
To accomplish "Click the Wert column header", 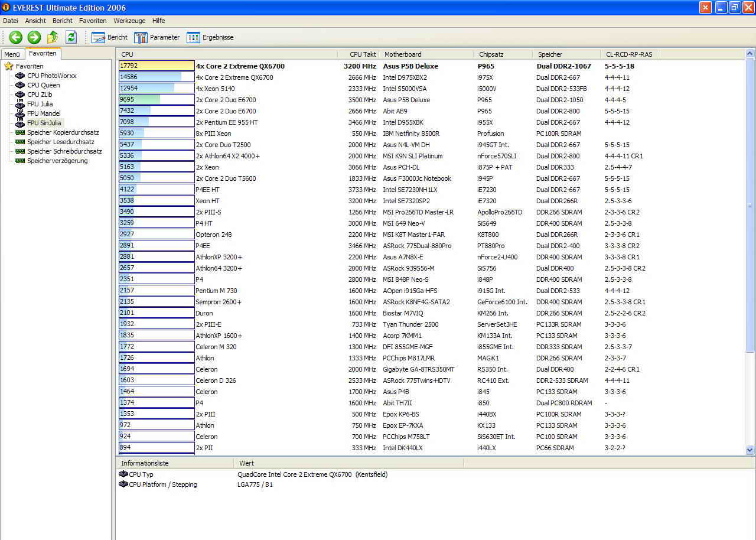I will [348, 463].
